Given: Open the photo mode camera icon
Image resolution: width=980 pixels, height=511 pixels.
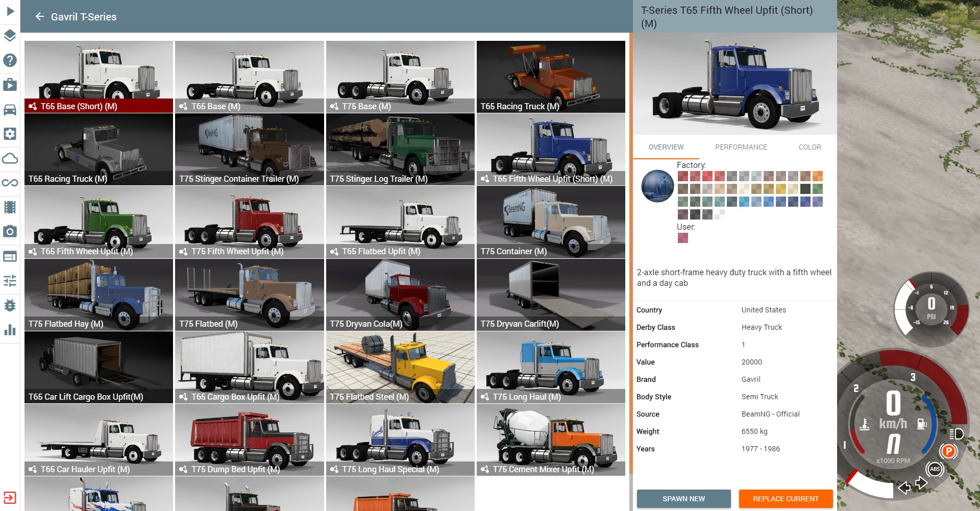Looking at the screenshot, I should click(x=10, y=232).
